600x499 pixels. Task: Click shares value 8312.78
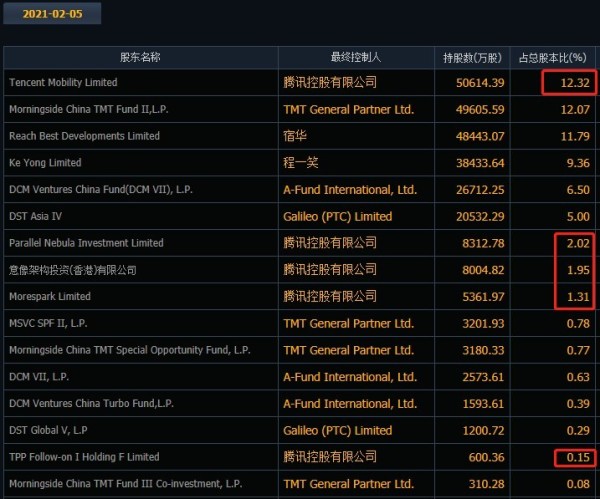pyautogui.click(x=483, y=243)
